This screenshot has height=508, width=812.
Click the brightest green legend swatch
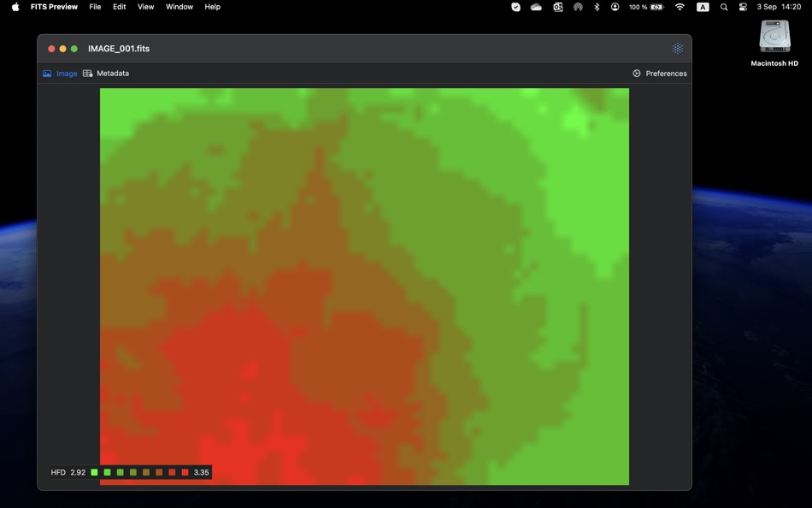[94, 472]
